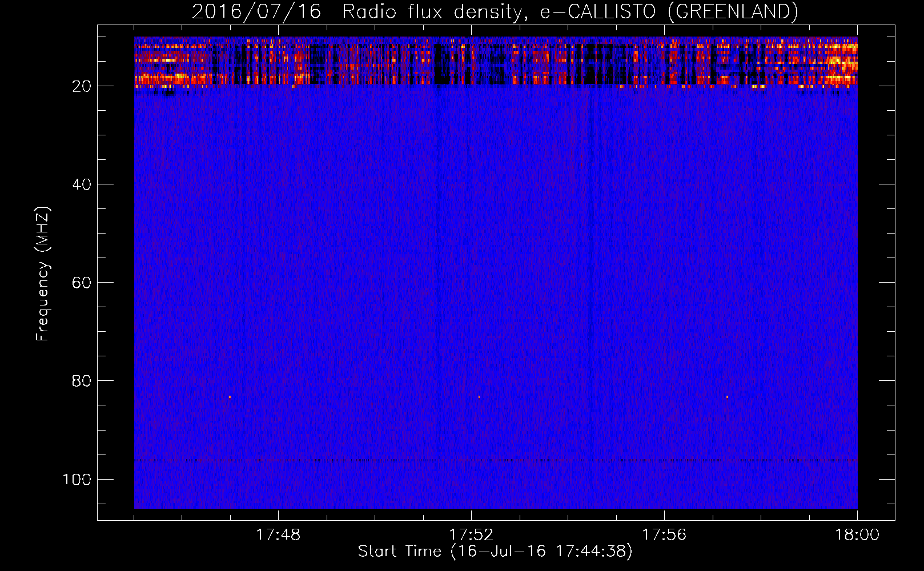Viewport: 924px width, 571px height.
Task: Click the 17:48 time tick label
Action: [x=278, y=535]
